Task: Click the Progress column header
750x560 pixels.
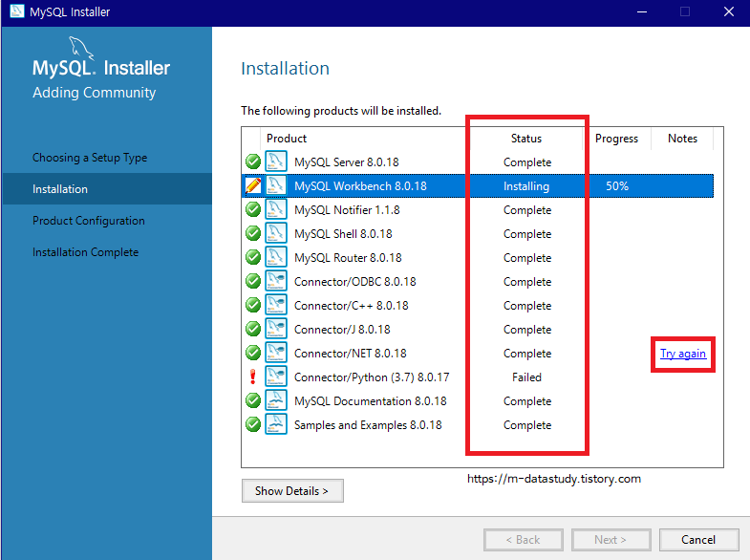Action: click(x=616, y=139)
